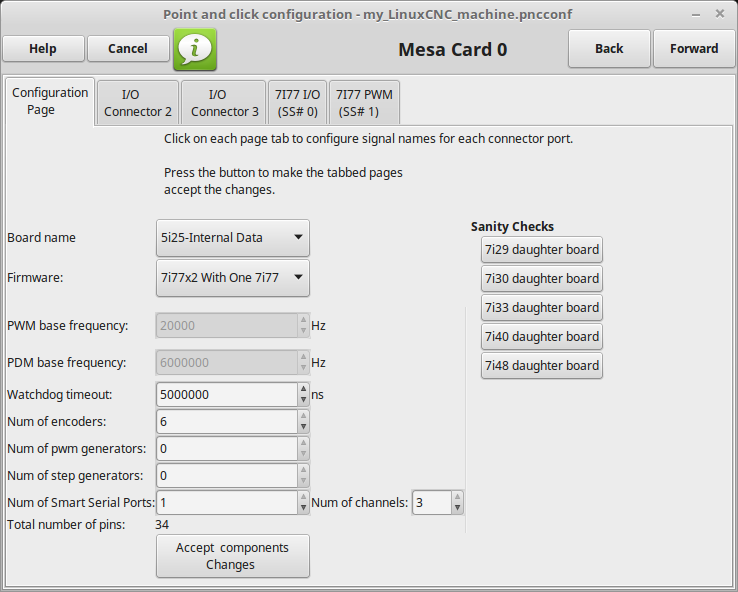Click the Watchdog timeout input field
The width and height of the screenshot is (738, 592).
pyautogui.click(x=227, y=394)
